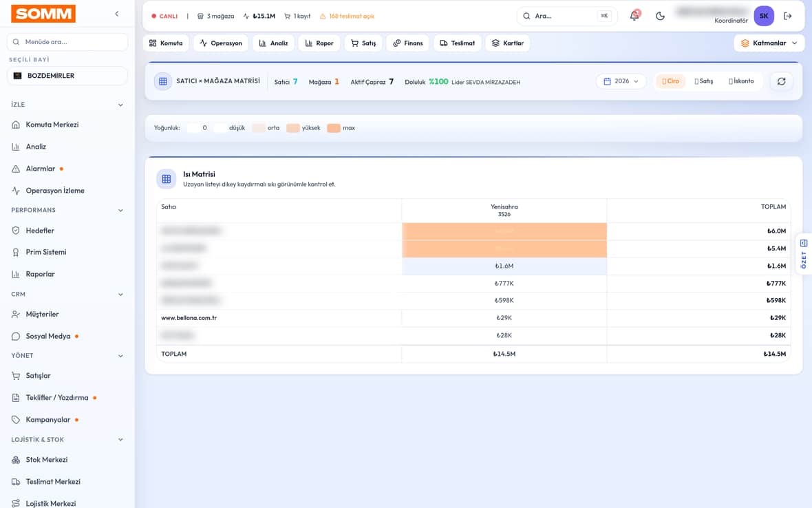Open the notifications bell
Image resolution: width=812 pixels, height=508 pixels.
pyautogui.click(x=634, y=16)
